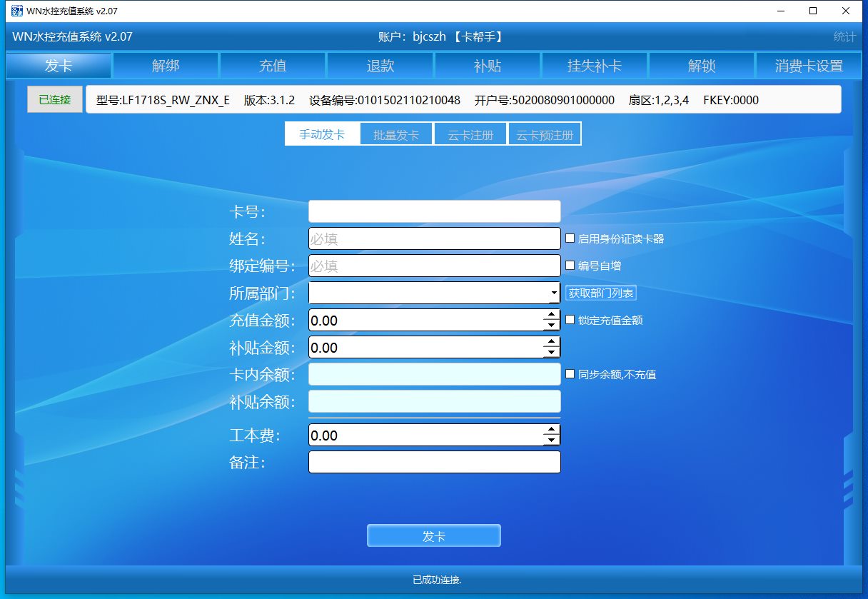This screenshot has height=599, width=868.
Task: Check the 锁定充值金额 option
Action: [570, 320]
